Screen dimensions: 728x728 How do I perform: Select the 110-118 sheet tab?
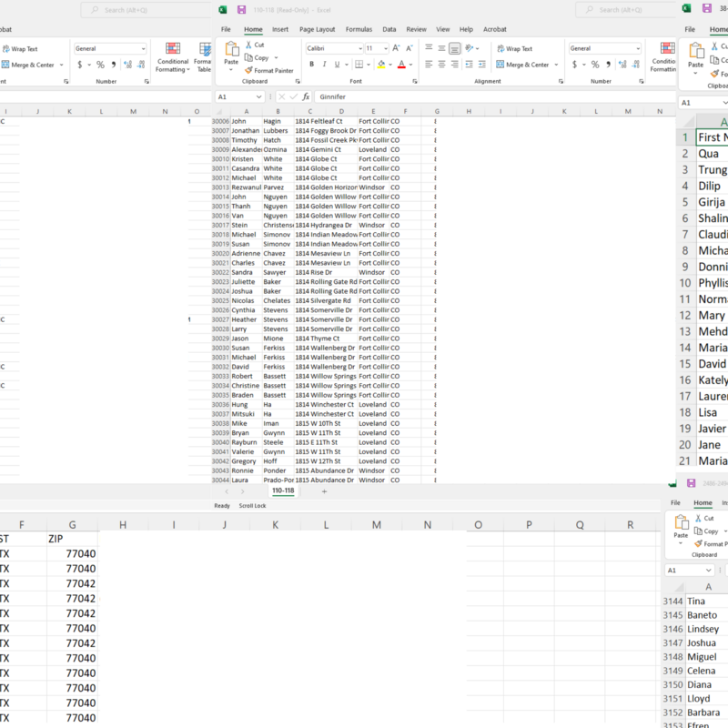pyautogui.click(x=283, y=491)
